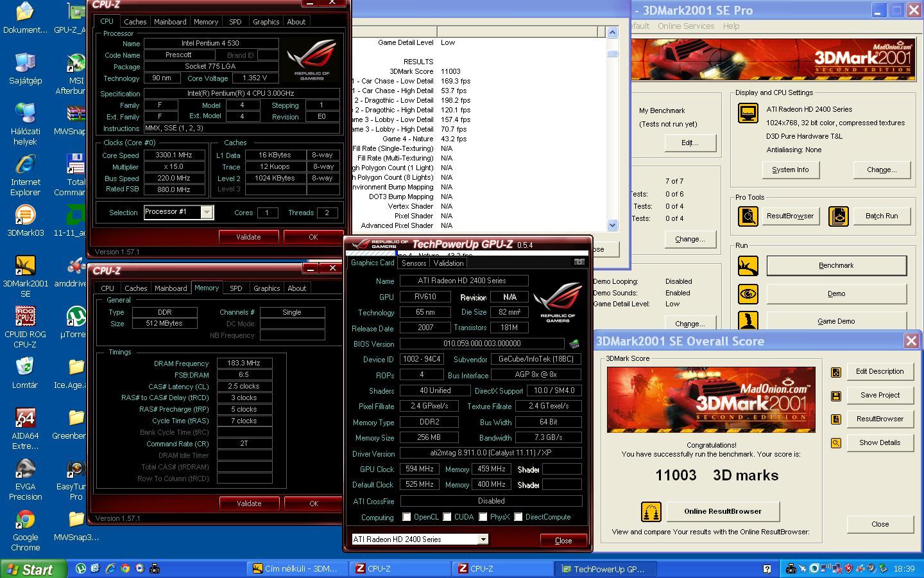The height and width of the screenshot is (578, 924).
Task: Toggle the DirectCompute checkbox in GPU-Z
Action: tap(518, 517)
